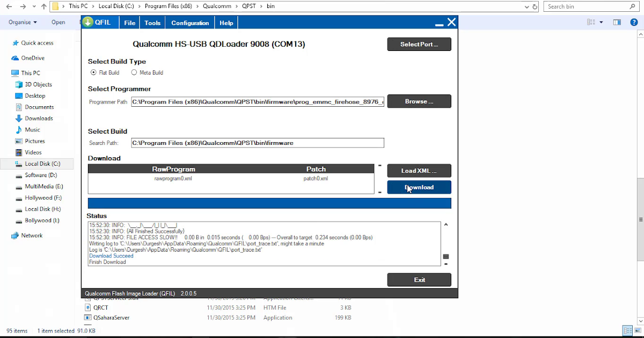The height and width of the screenshot is (338, 644).
Task: Refresh the bin folder view
Action: pos(535,6)
